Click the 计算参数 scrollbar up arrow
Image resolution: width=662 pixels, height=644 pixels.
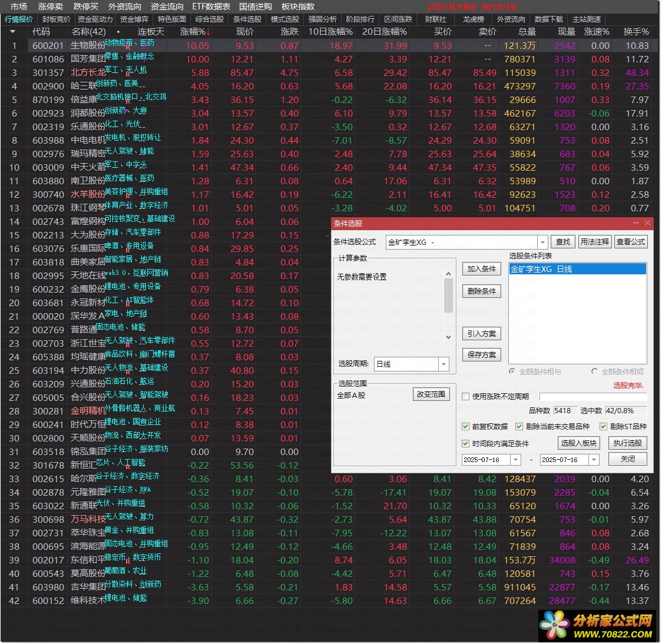coord(449,274)
